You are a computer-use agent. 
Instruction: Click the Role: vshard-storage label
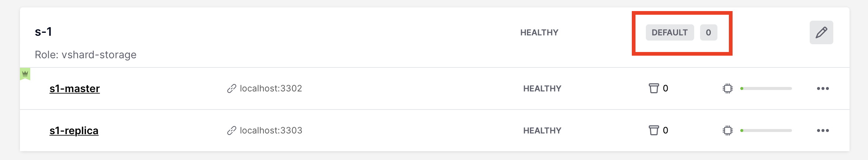point(86,55)
